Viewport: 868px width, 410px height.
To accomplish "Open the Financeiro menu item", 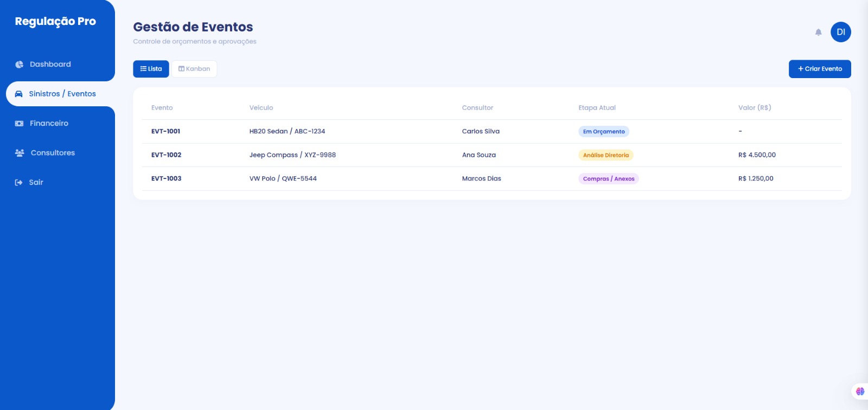I will click(49, 124).
